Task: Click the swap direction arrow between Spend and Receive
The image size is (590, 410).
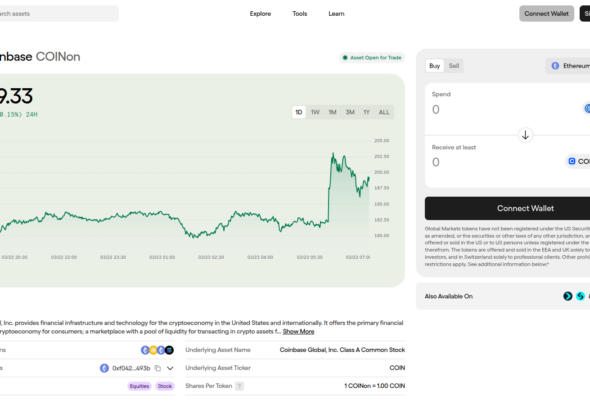Action: pos(525,135)
